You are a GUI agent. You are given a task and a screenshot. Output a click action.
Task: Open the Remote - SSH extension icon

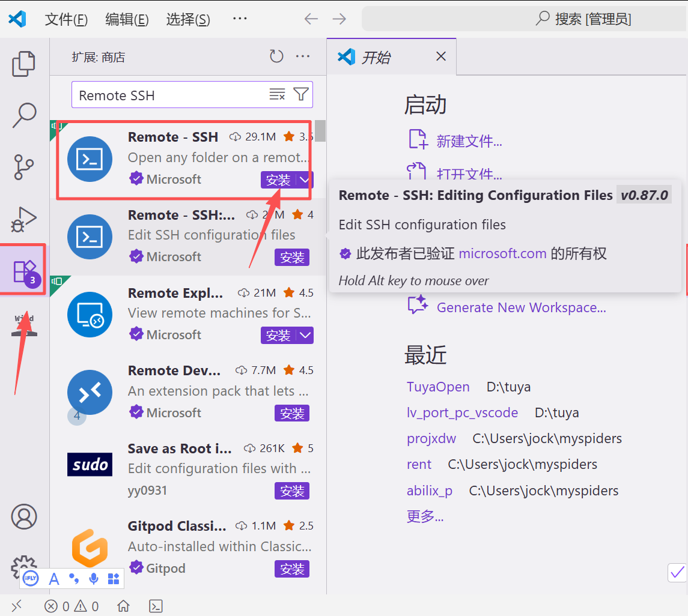pyautogui.click(x=90, y=159)
